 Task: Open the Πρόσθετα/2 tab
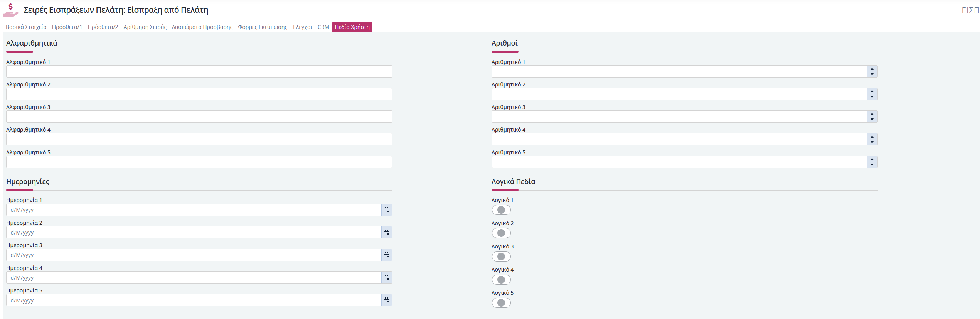pyautogui.click(x=103, y=27)
